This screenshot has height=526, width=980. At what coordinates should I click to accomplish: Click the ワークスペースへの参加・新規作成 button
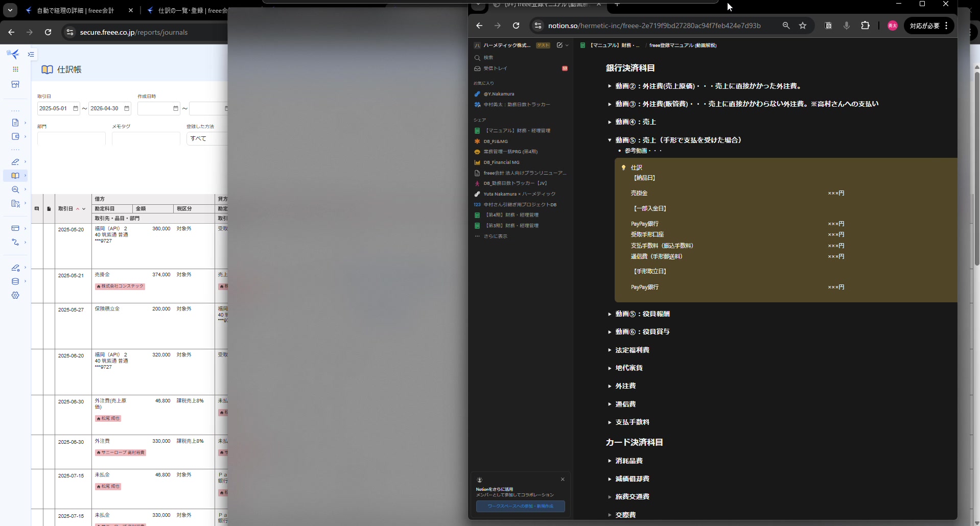click(x=520, y=506)
